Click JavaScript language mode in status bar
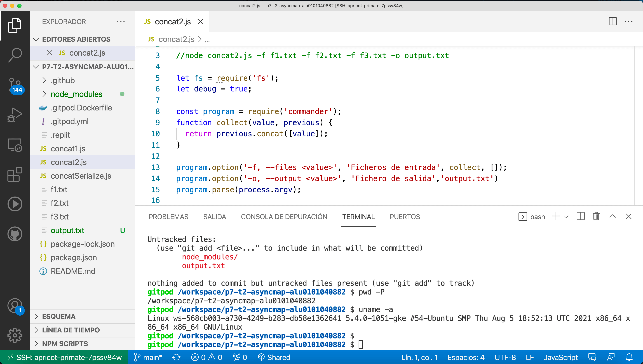Viewport: 643px width, 364px height. click(560, 358)
